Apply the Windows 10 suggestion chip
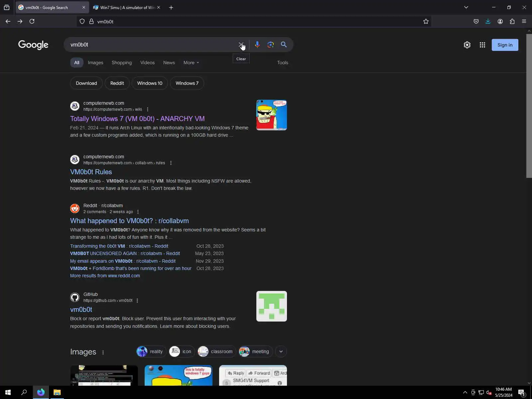 [150, 83]
